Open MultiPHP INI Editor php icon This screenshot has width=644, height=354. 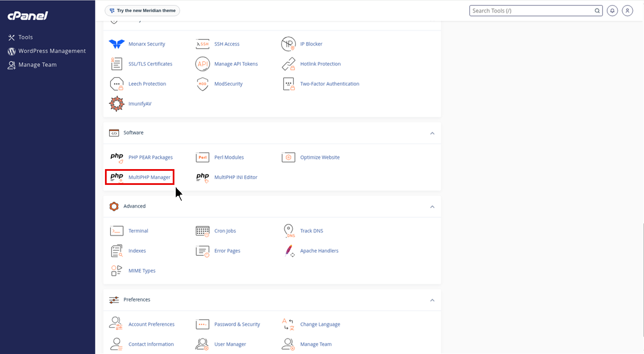coord(203,177)
